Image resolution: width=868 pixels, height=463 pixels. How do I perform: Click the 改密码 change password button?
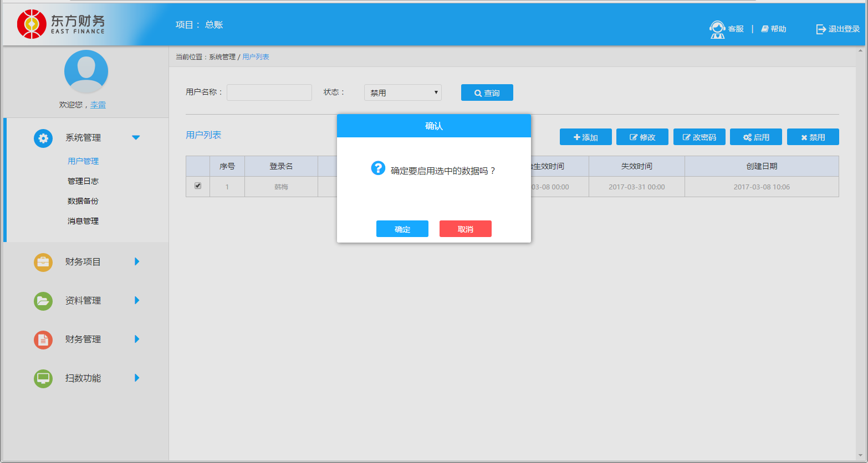pyautogui.click(x=699, y=137)
